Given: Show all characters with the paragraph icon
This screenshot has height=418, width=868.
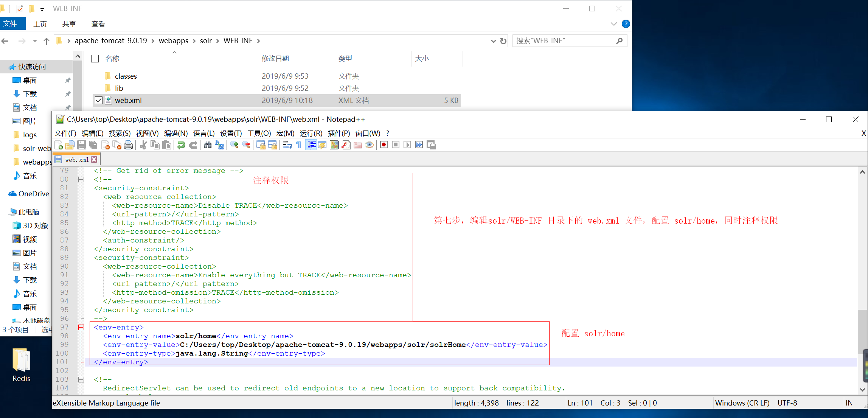Looking at the screenshot, I should [x=298, y=145].
